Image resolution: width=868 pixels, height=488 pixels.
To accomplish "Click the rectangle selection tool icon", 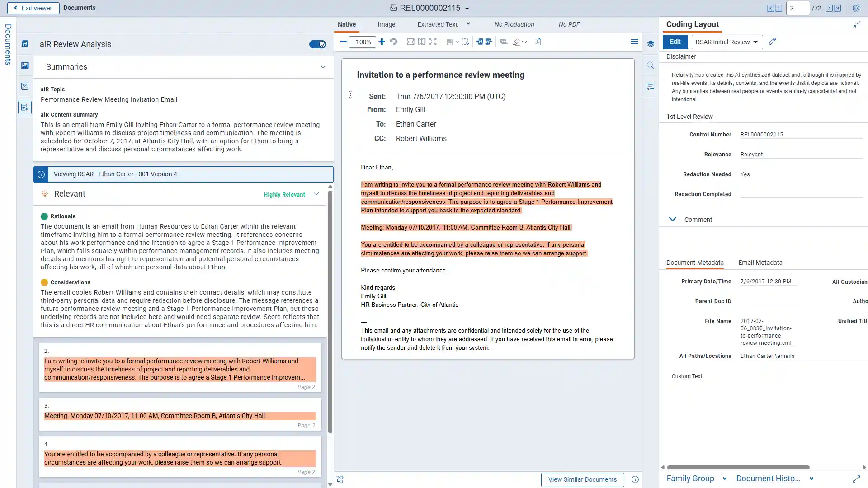I will point(465,42).
